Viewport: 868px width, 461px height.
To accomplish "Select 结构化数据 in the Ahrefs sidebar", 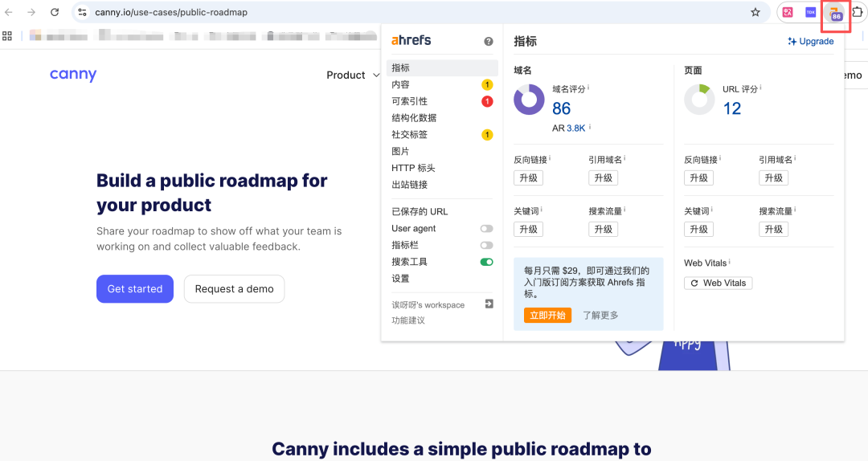I will coord(414,118).
